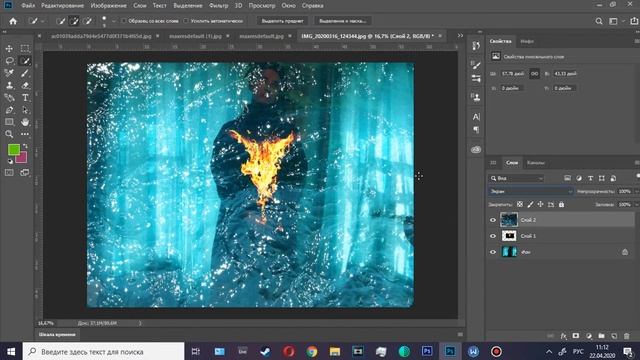
Task: Toggle the width-height link in Properties
Action: 534,73
